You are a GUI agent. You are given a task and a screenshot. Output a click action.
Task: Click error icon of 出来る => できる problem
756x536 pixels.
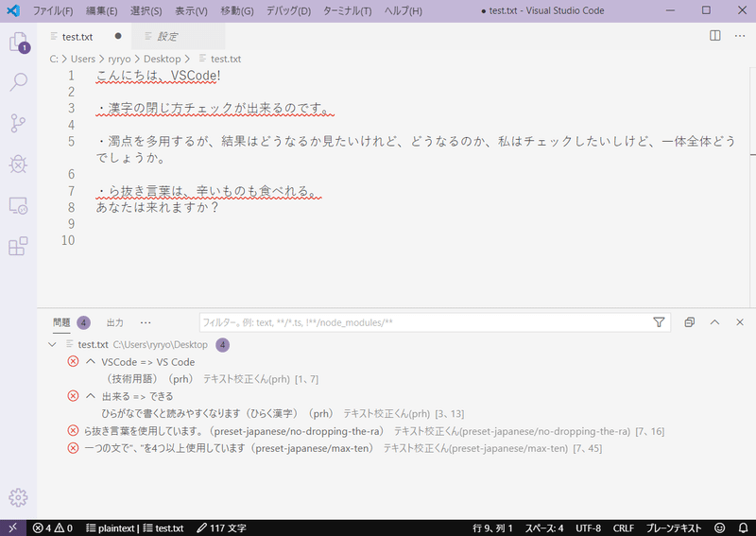click(x=73, y=396)
